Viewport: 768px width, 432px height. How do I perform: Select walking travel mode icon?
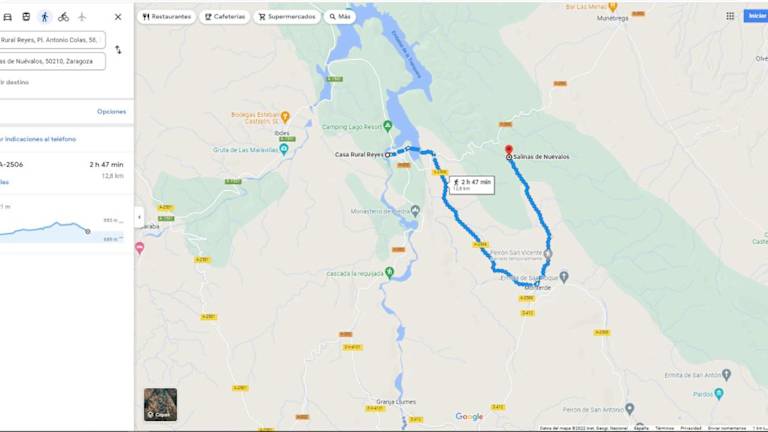[45, 17]
